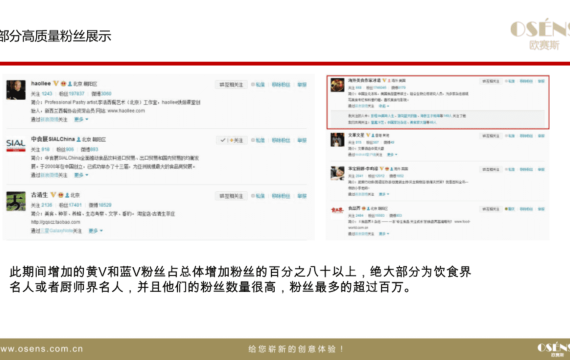Click the person icon in 古清生's row

(67, 196)
